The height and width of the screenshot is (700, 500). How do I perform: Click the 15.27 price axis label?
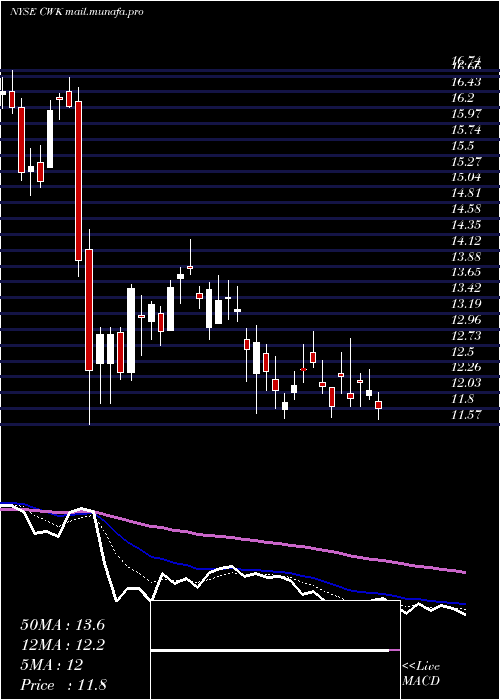click(466, 162)
